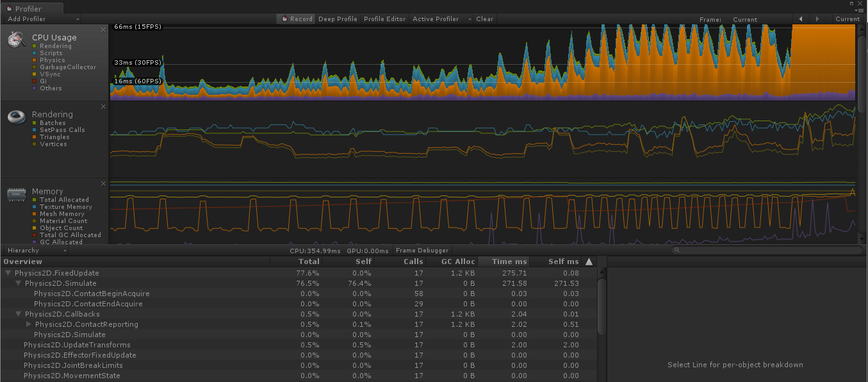Image resolution: width=868 pixels, height=382 pixels.
Task: Toggle Profile Editor mode
Action: click(384, 19)
